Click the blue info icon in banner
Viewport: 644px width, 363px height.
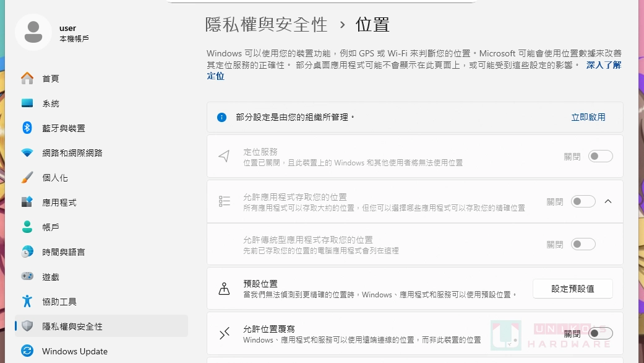[222, 117]
